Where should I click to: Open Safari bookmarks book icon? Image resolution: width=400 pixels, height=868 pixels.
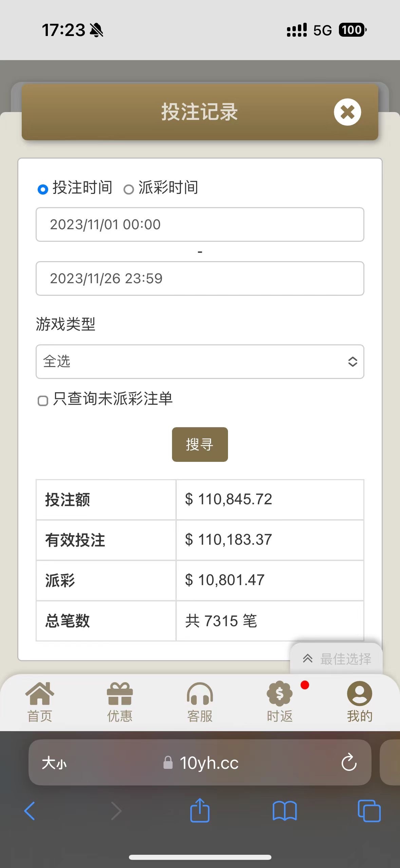point(285,811)
